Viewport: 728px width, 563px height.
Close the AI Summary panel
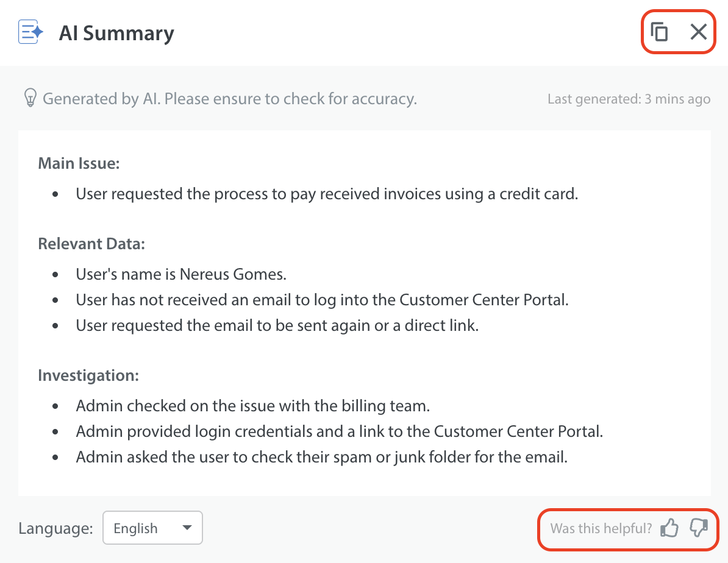699,32
